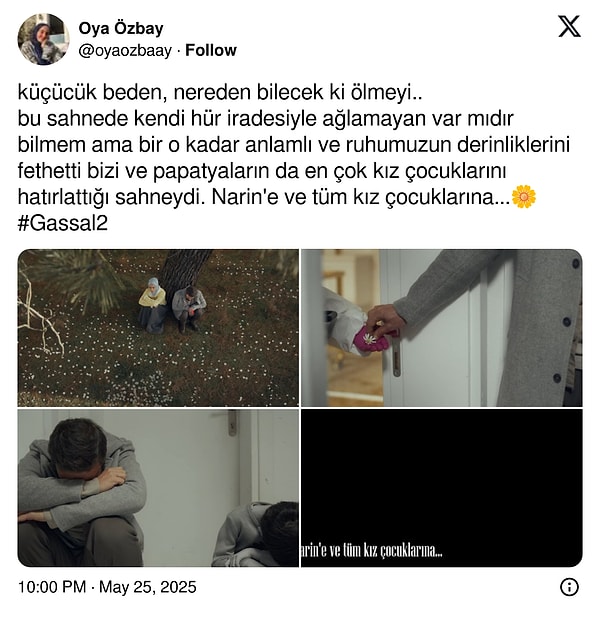Click the door handle behind crying man
This screenshot has height=617, width=600.
click(233, 423)
